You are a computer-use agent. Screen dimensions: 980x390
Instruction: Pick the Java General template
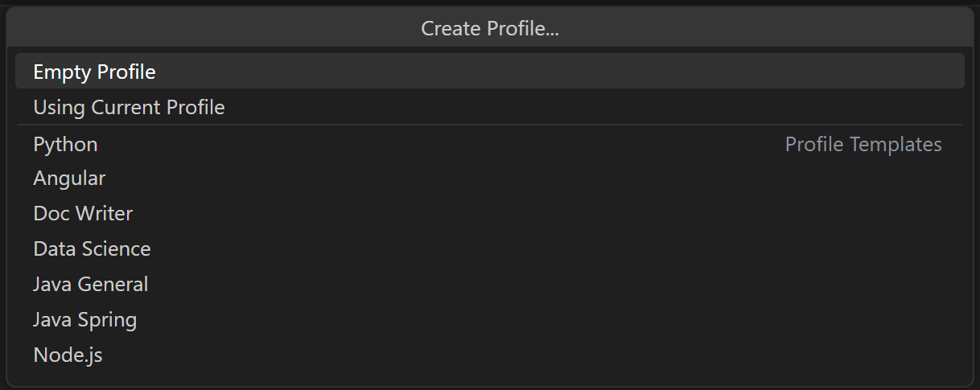tap(91, 285)
